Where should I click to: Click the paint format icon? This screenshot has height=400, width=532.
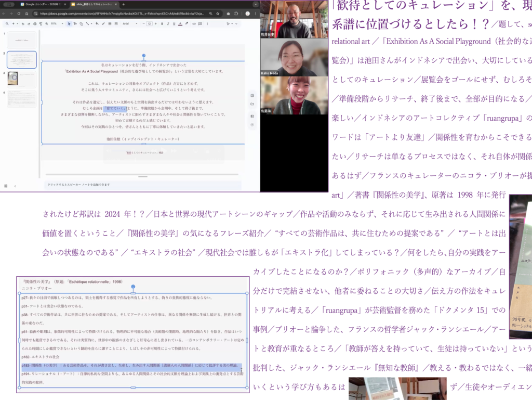(41, 23)
